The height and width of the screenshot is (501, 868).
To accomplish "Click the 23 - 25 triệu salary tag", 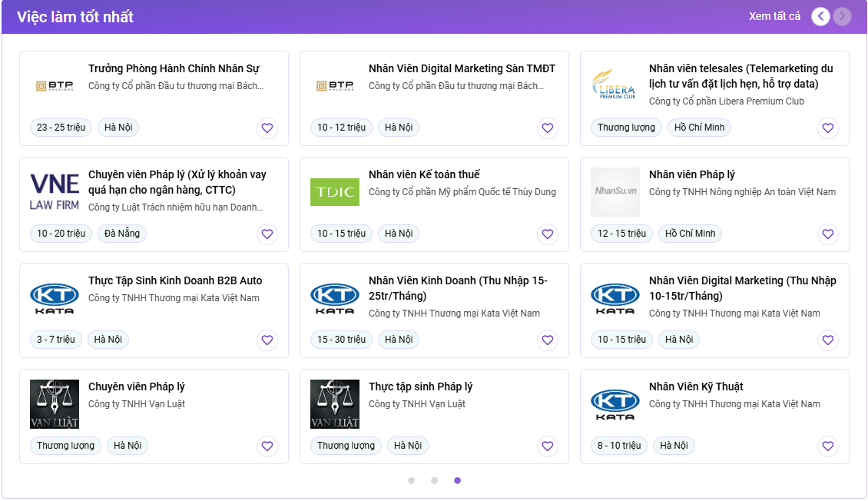I will (x=61, y=128).
